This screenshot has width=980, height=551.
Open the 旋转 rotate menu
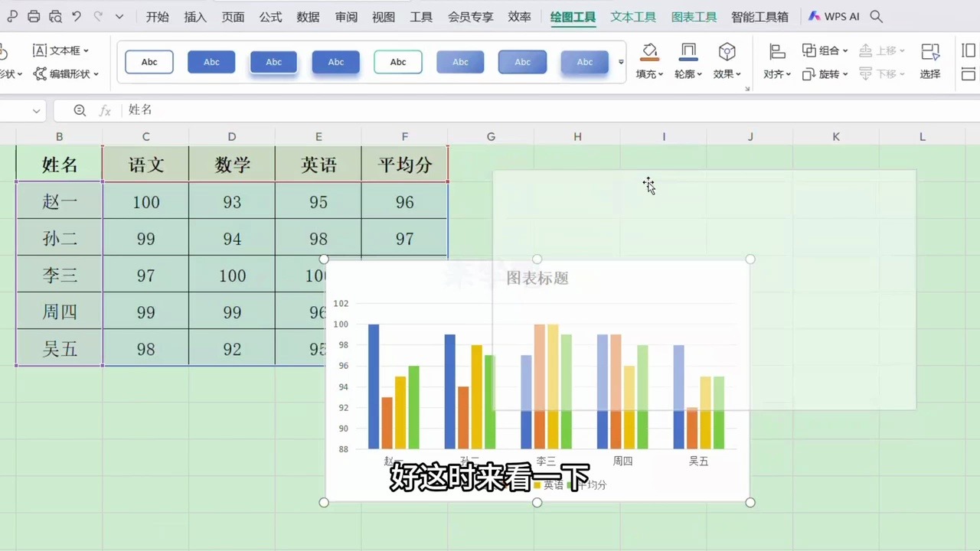tap(825, 74)
